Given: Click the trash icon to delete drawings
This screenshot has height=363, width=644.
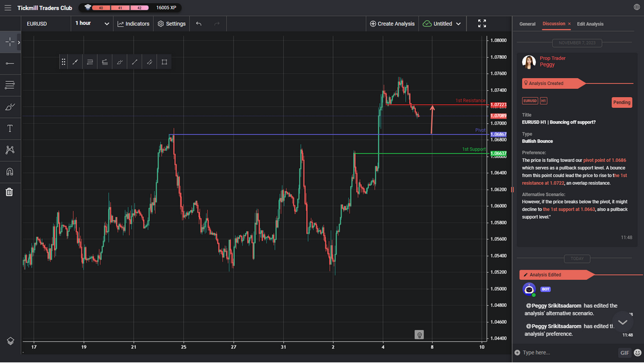Looking at the screenshot, I should pyautogui.click(x=10, y=192).
